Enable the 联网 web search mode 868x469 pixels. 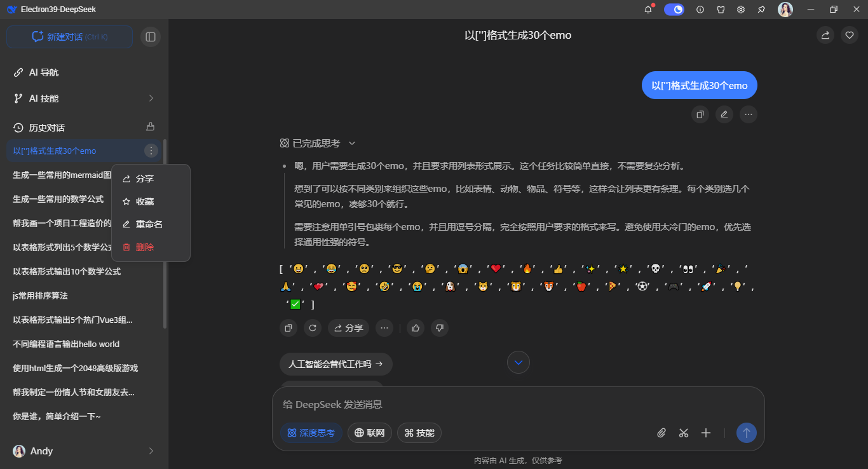pyautogui.click(x=369, y=433)
